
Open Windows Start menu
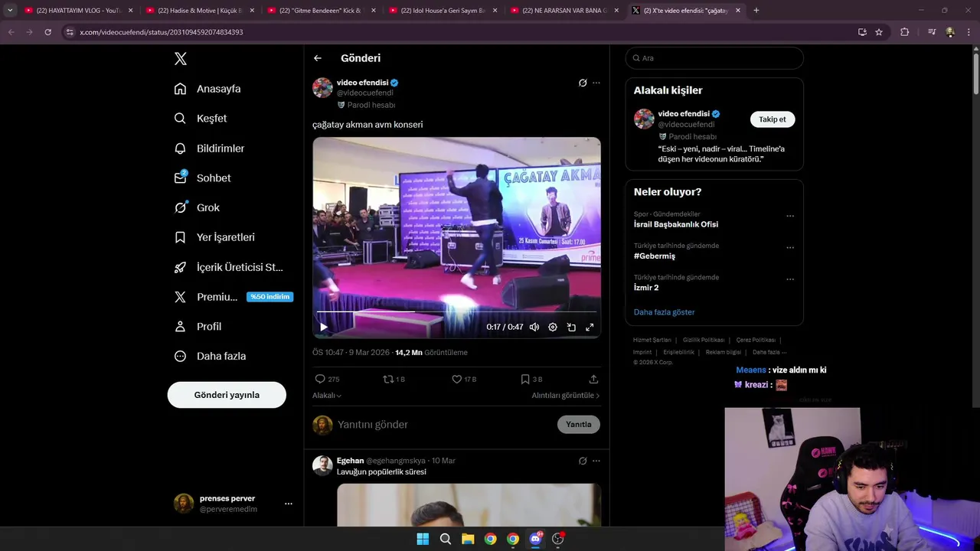(x=423, y=539)
